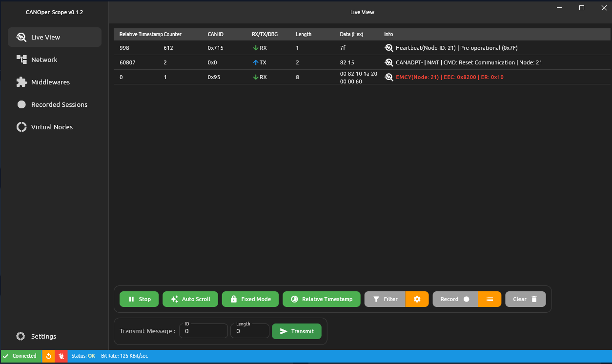
Task: Click the ID input field in Transmit Message
Action: [x=203, y=331]
